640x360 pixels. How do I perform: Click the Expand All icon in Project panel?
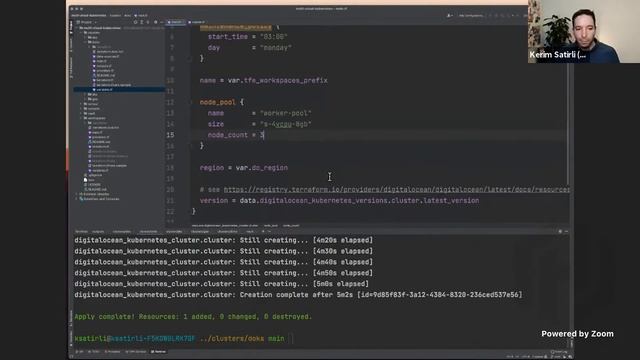click(x=142, y=22)
